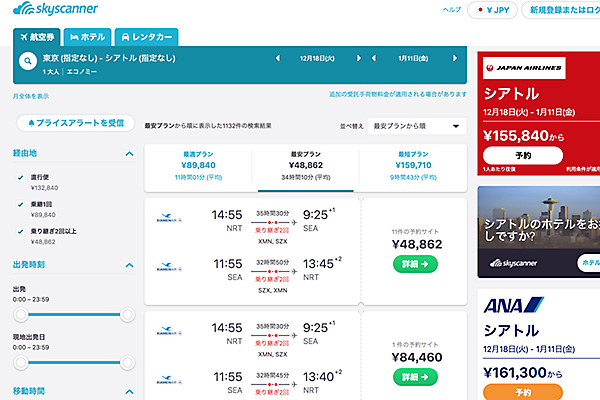600x400 pixels.
Task: Click Xiamen Air logo on 11:55 SEA 13:45 flight
Action: tap(169, 267)
